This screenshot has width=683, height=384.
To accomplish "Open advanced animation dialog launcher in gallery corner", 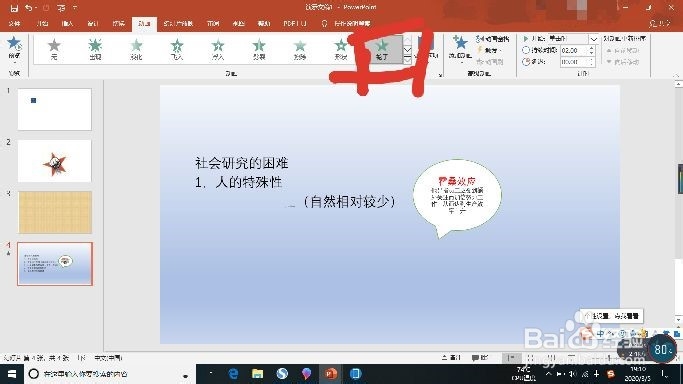I will coord(440,75).
